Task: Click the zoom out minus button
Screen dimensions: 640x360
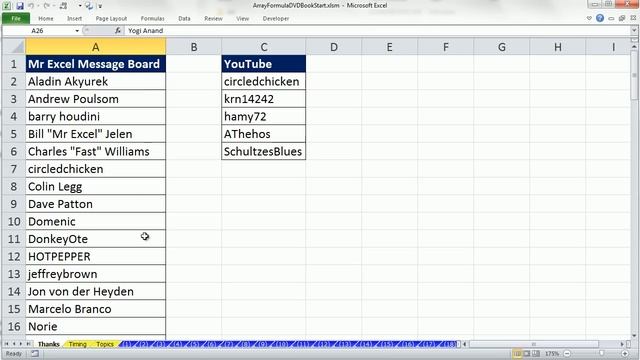Action: 567,353
